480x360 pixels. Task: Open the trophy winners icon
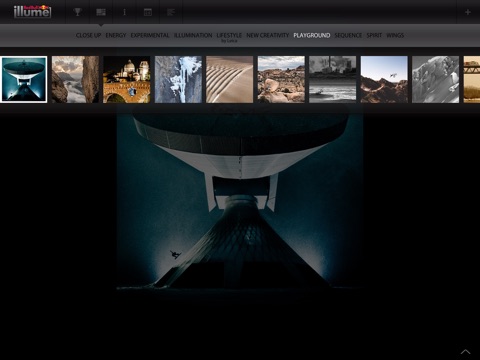[77, 12]
